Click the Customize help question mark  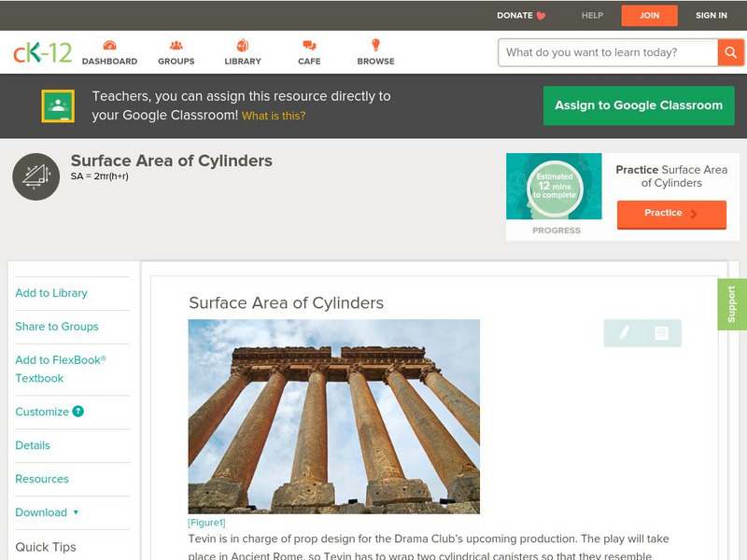78,412
